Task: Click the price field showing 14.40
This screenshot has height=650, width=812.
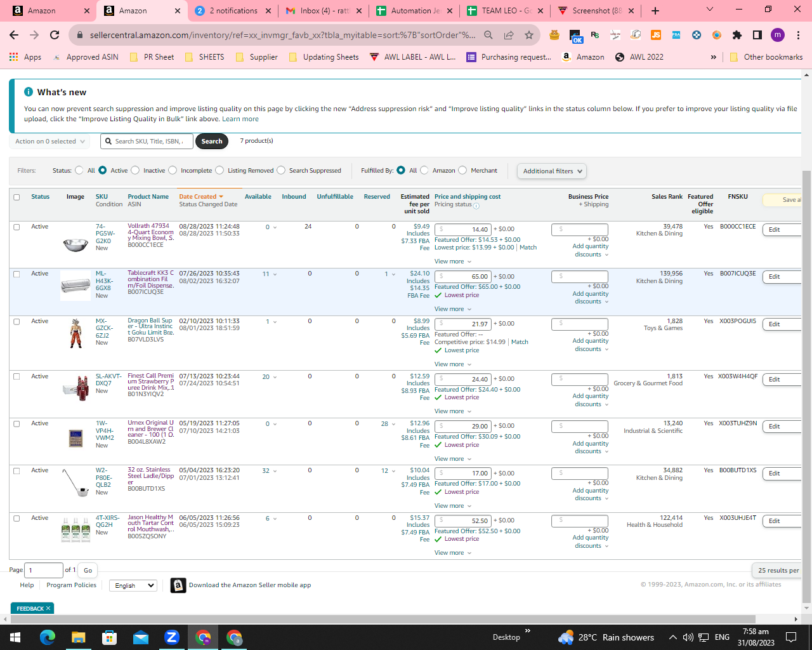Action: click(x=462, y=229)
